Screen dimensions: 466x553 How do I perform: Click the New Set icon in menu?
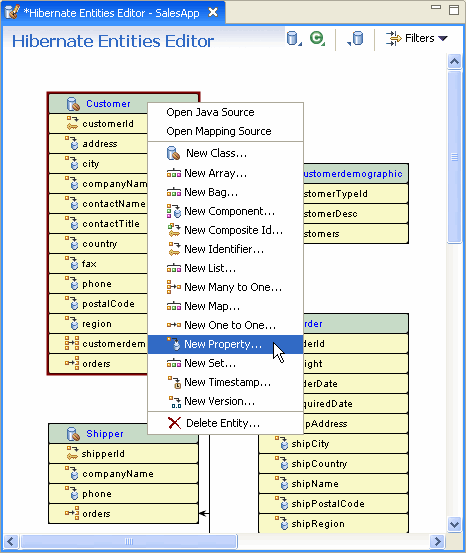pos(174,363)
